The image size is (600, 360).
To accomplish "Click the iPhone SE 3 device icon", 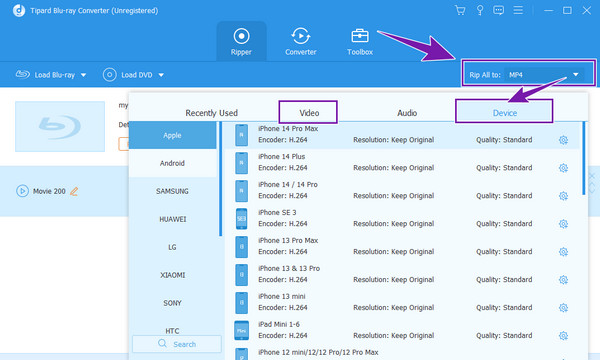I will tap(241, 219).
